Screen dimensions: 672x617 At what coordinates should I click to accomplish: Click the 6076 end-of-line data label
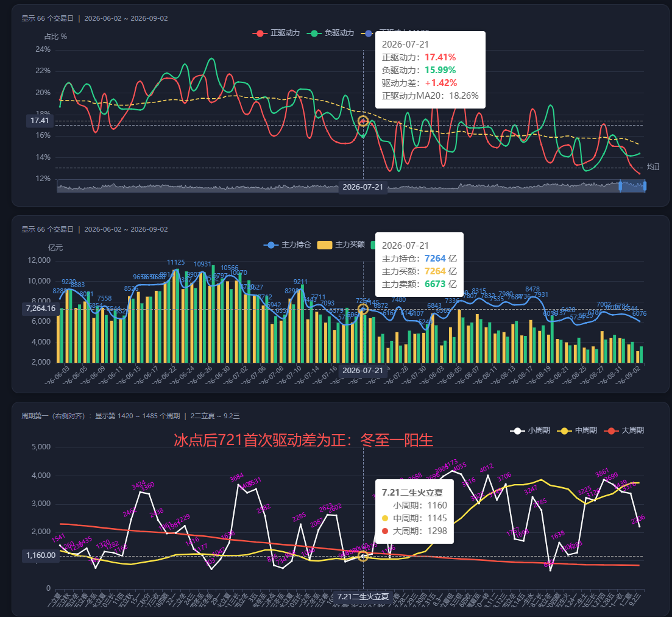point(640,313)
